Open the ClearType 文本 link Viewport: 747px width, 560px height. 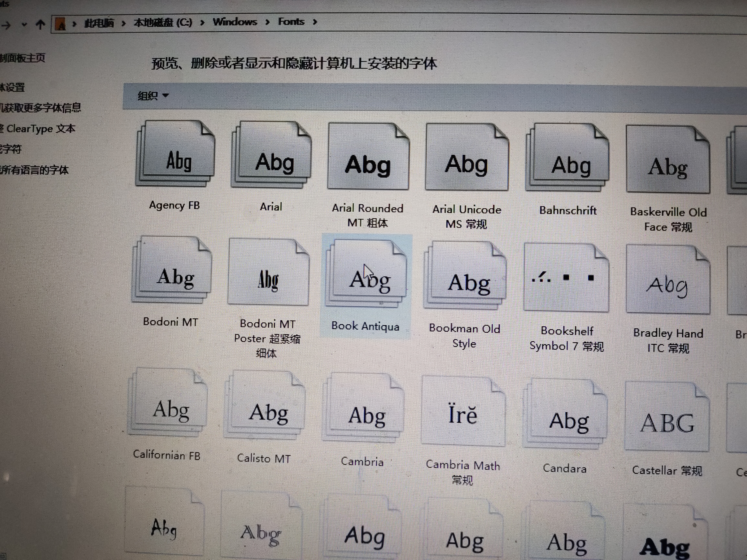(x=41, y=129)
